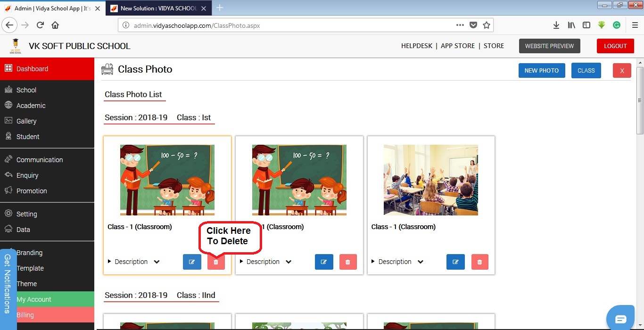Click the chevron beside first card's Description
The width and height of the screenshot is (644, 330).
tap(157, 262)
